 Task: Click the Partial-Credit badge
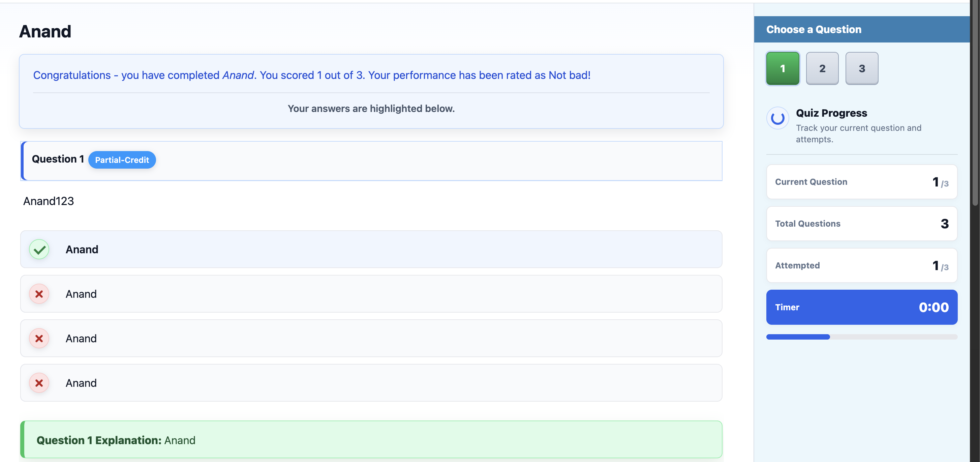pyautogui.click(x=122, y=160)
